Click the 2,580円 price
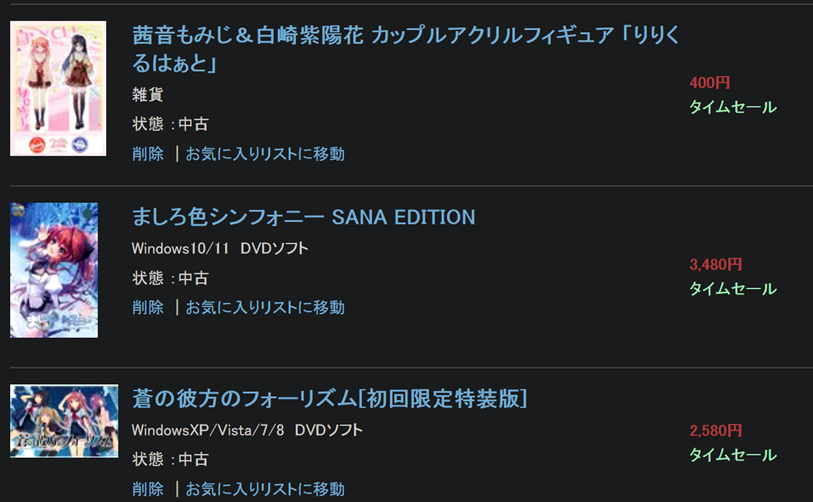The image size is (813, 502). pyautogui.click(x=715, y=431)
